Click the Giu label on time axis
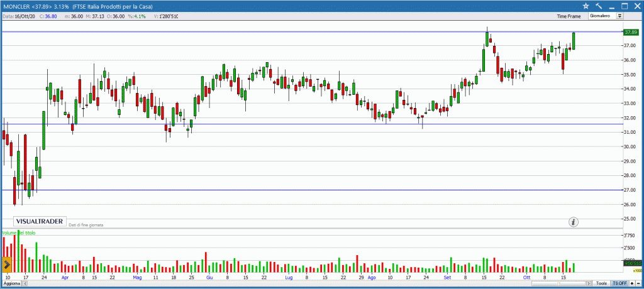The image size is (644, 289). pos(209,278)
